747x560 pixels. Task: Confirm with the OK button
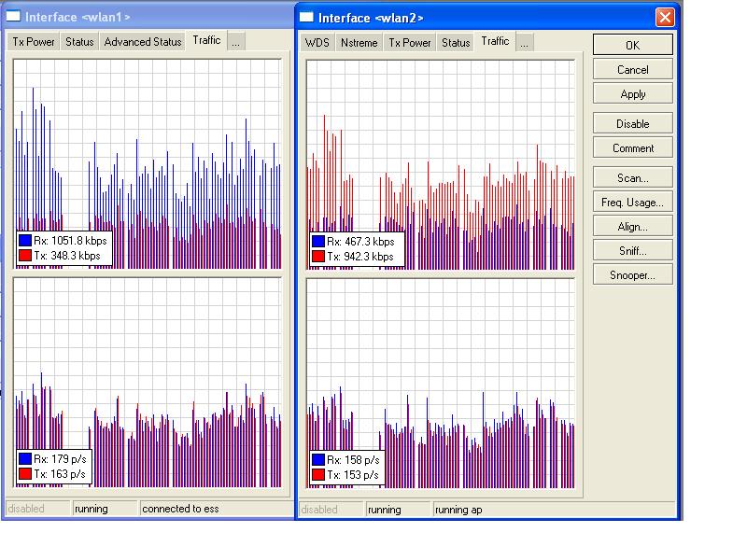click(x=633, y=45)
